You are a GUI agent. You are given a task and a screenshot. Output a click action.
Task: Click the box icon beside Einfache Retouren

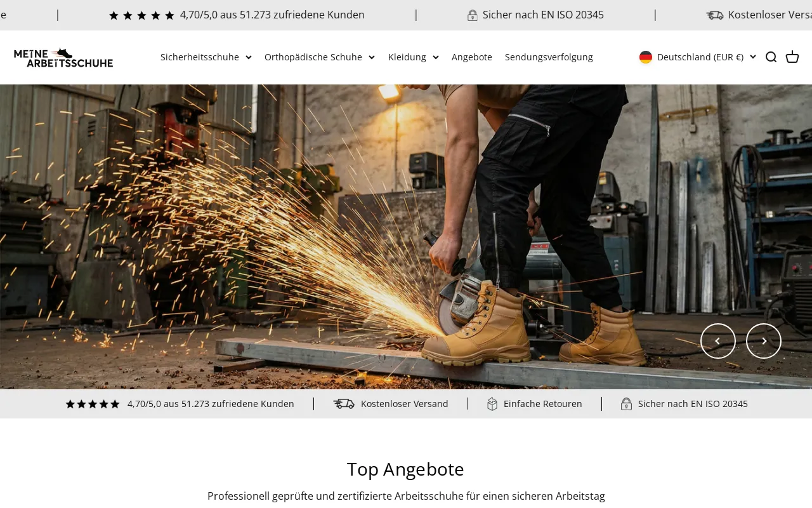click(x=492, y=404)
